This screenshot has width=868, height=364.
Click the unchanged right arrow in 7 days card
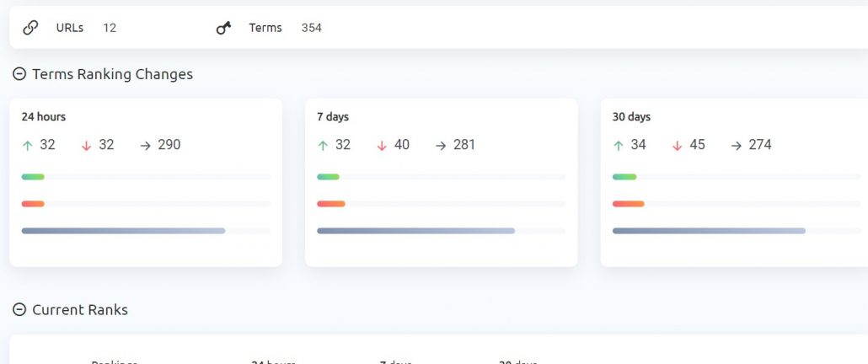click(441, 146)
